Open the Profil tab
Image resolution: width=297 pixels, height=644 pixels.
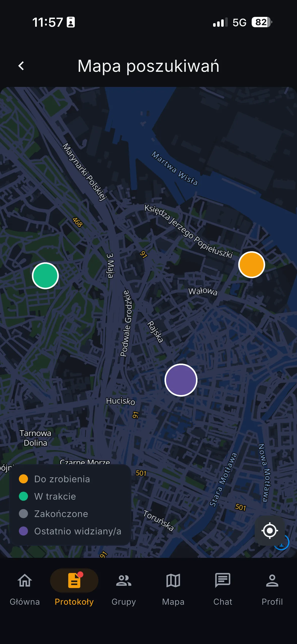272,590
